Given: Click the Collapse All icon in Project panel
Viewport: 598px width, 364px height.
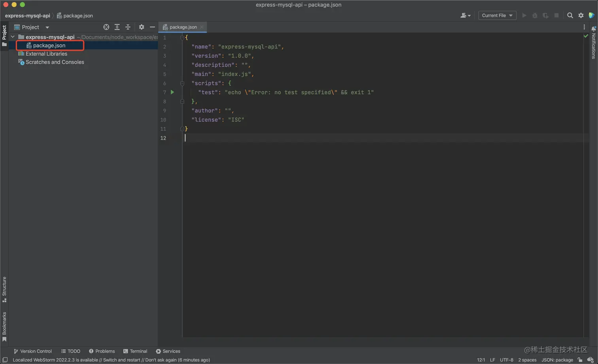Looking at the screenshot, I should coord(128,27).
